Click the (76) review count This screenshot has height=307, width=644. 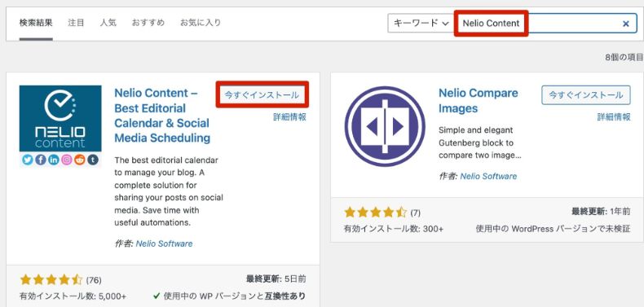(94, 280)
